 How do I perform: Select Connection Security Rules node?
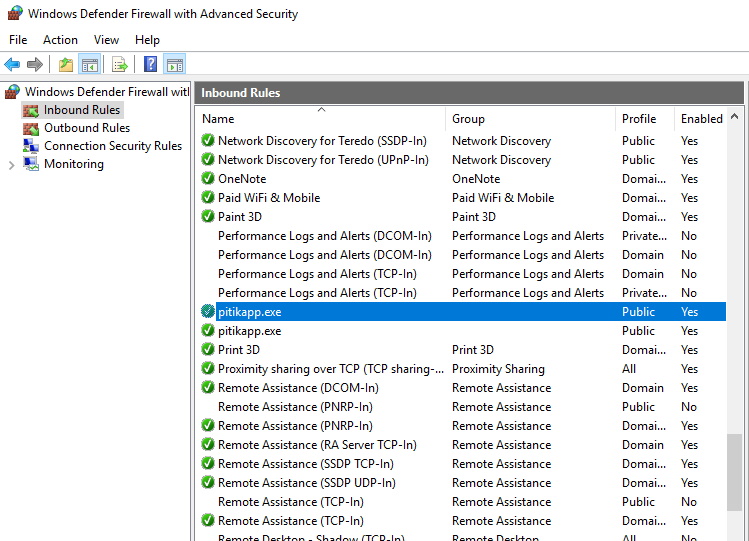coord(112,146)
